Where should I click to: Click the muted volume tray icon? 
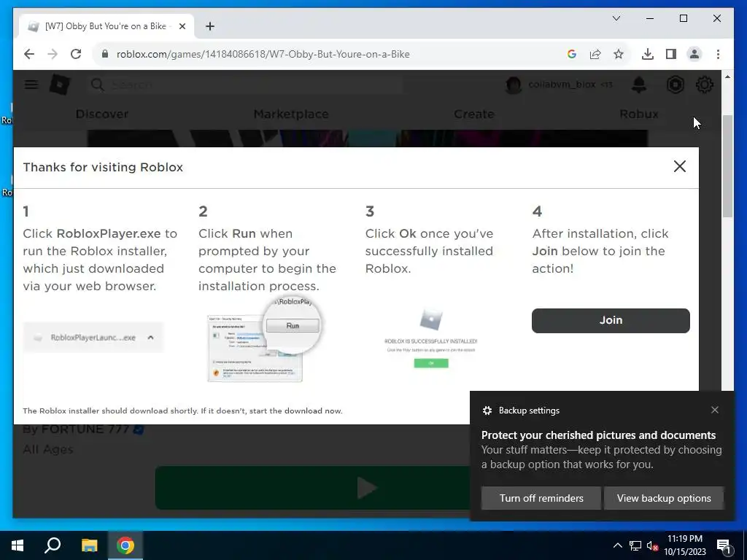(x=652, y=545)
